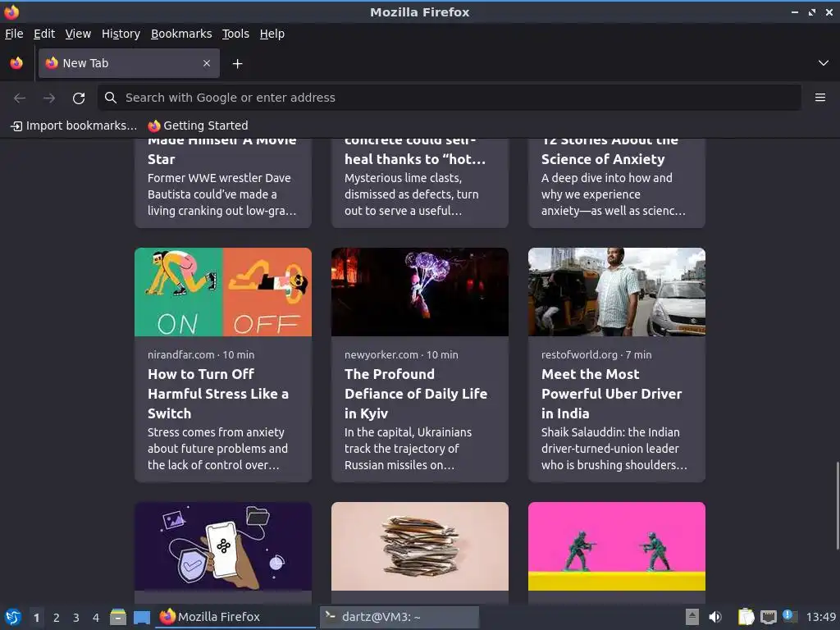The width and height of the screenshot is (840, 630).
Task: Open the Edit menu
Action: 44,34
